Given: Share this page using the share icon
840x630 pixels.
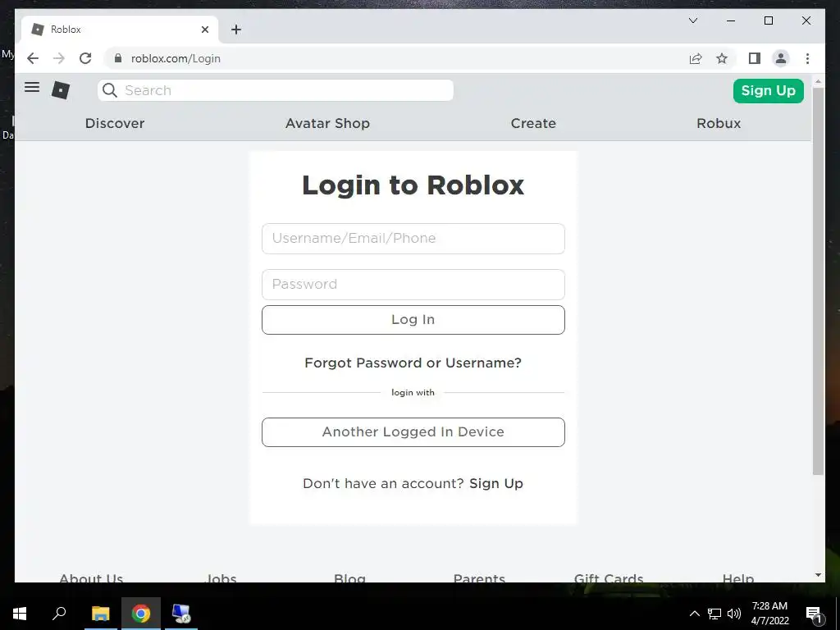Looking at the screenshot, I should (696, 58).
